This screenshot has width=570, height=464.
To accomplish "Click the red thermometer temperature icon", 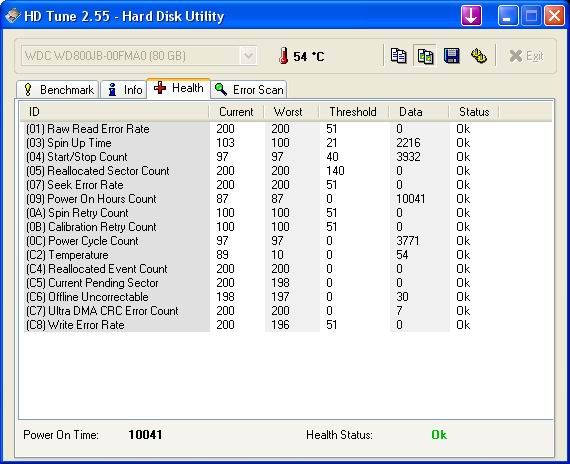I will coord(284,56).
